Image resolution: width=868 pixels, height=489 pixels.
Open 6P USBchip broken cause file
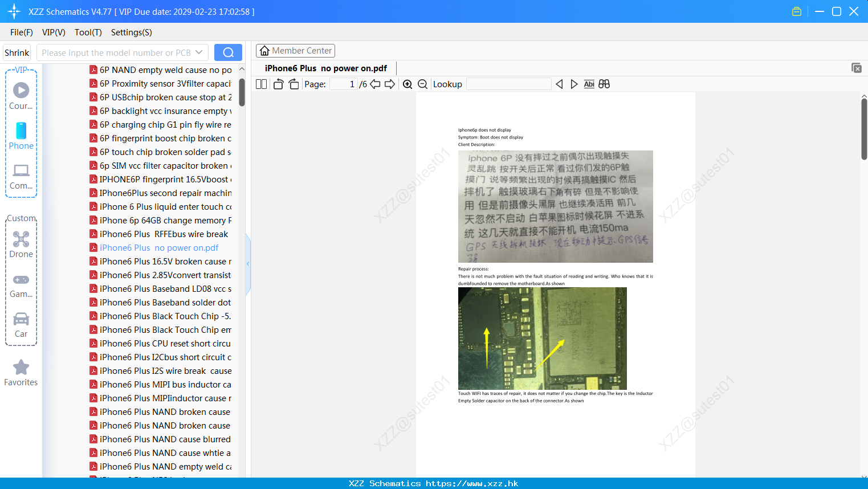(161, 97)
